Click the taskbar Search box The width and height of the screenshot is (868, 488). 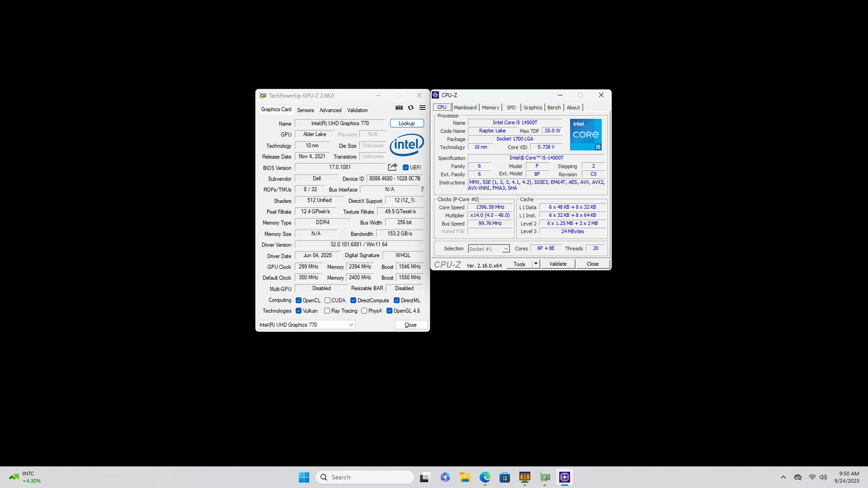(x=365, y=477)
